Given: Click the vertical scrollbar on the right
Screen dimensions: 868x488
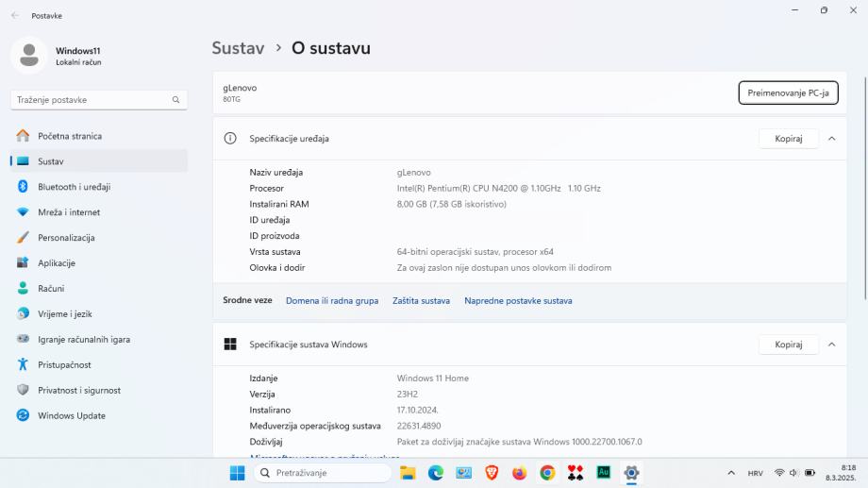Looking at the screenshot, I should point(864,189).
